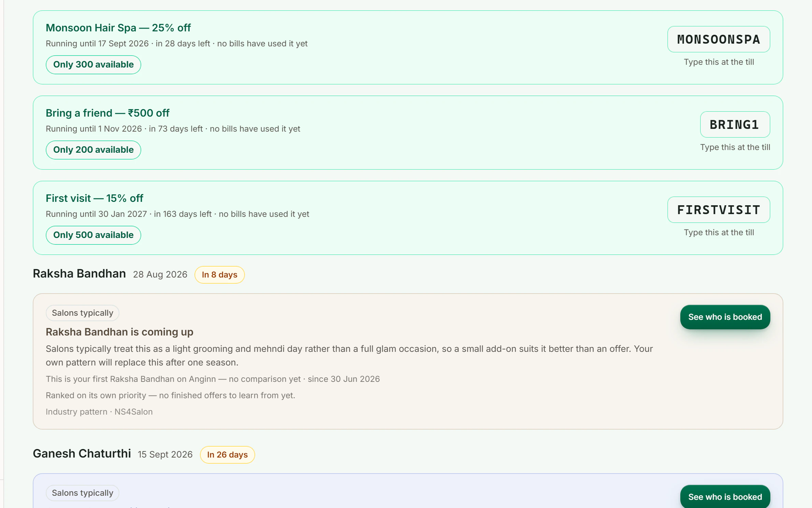
Task: Click Salons typically tag in Raksha Bandhan card
Action: 82,313
